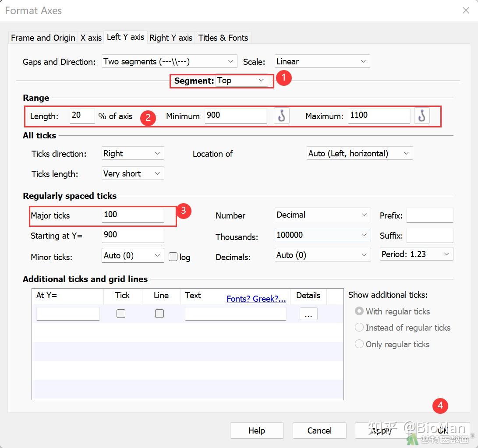Open the Ticks direction dropdown

point(132,154)
